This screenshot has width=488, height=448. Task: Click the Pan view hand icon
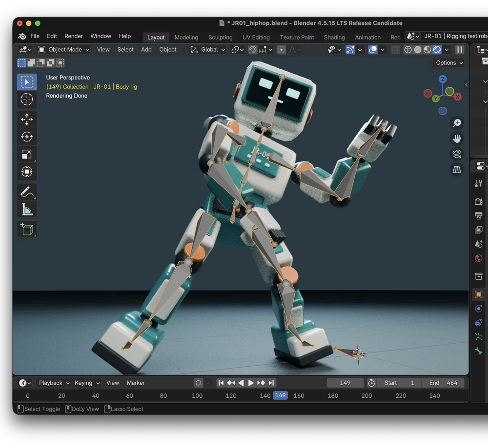pos(457,138)
